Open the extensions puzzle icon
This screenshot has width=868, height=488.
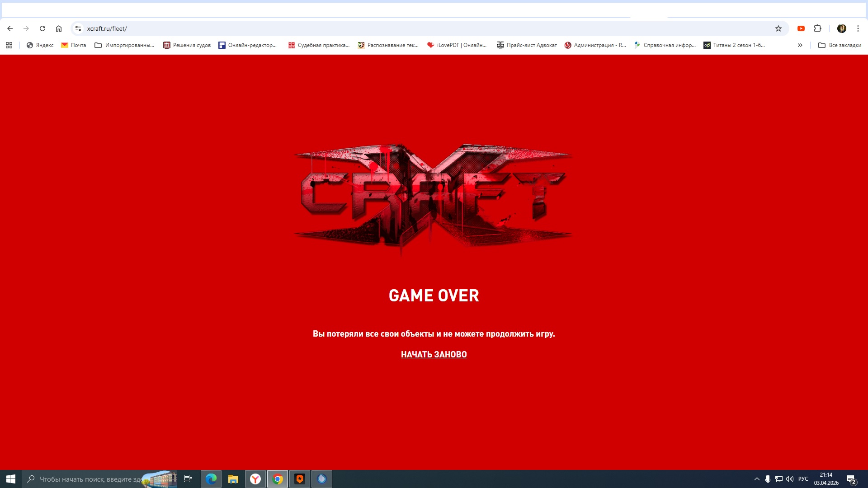pyautogui.click(x=817, y=28)
